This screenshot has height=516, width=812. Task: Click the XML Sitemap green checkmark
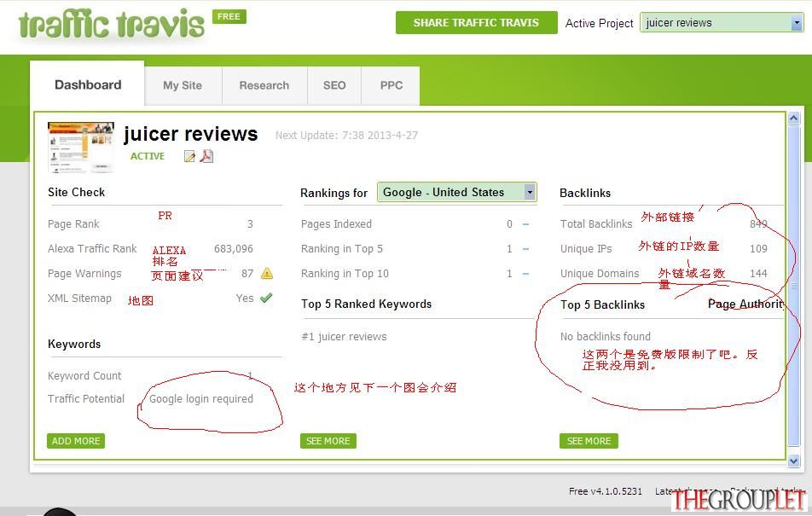click(x=266, y=298)
